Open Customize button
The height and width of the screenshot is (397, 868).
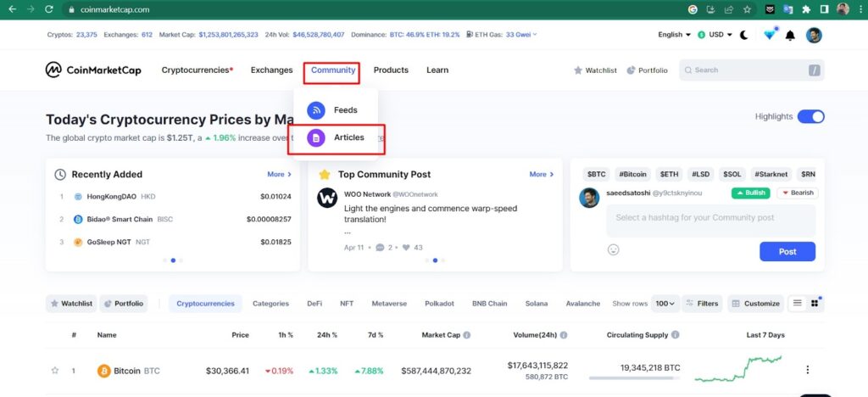[755, 304]
